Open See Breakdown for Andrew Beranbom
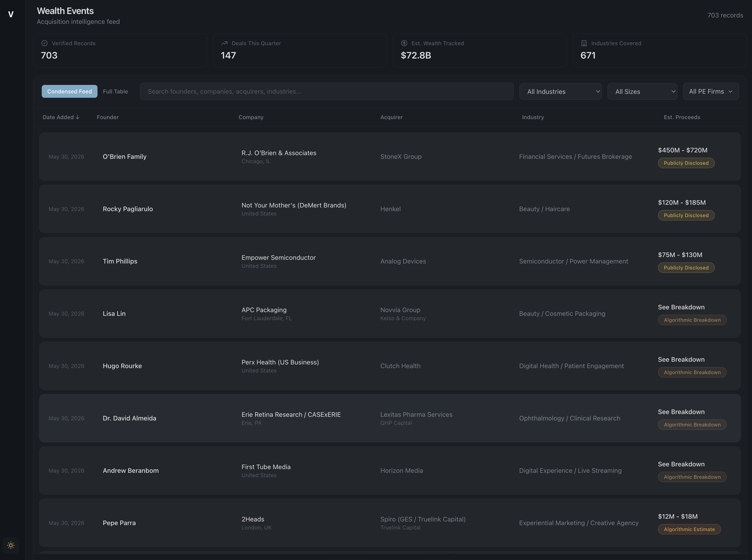 tap(681, 464)
